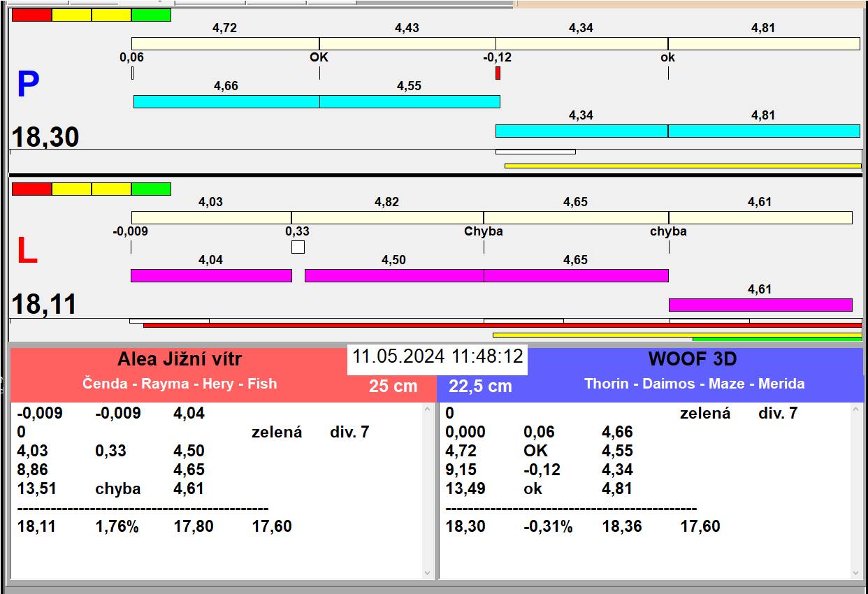Click the down arrow in Alea results scrollbar
Viewport: 868px width, 594px height.
[x=428, y=573]
